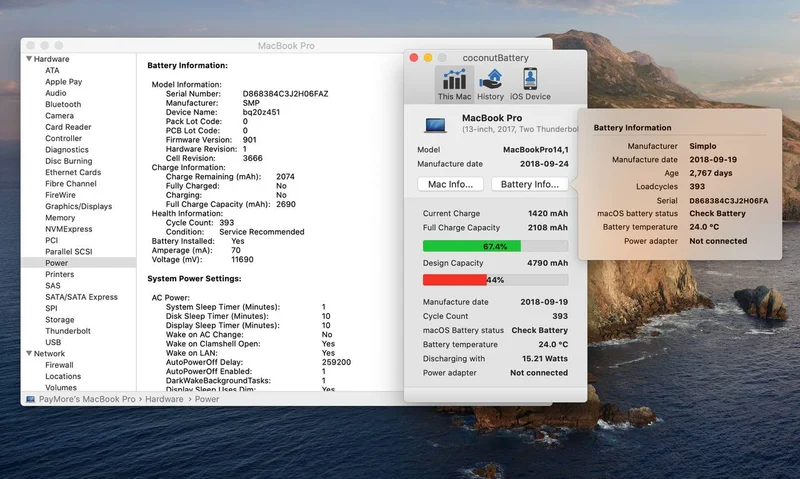Select Graphics/Displays in the sidebar
The width and height of the screenshot is (800, 479).
[79, 206]
